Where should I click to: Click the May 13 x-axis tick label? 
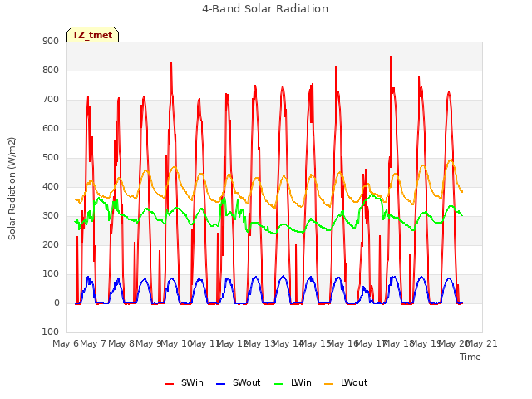click(260, 343)
